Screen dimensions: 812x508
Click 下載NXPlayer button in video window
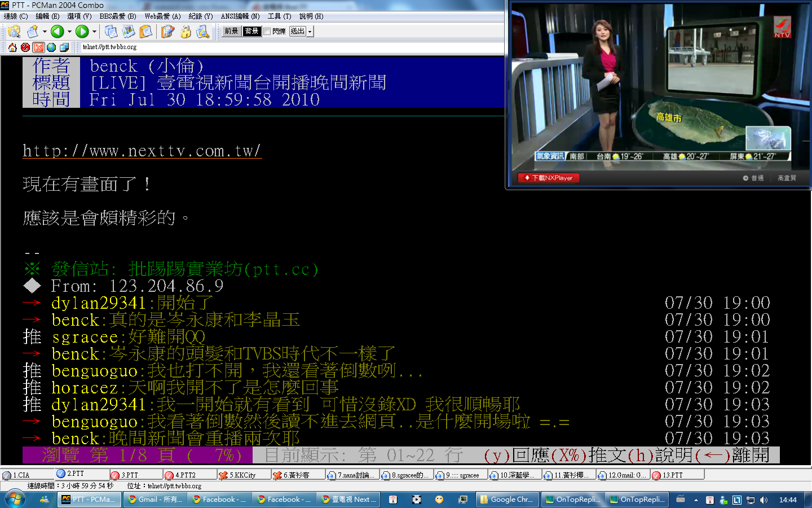pos(549,178)
